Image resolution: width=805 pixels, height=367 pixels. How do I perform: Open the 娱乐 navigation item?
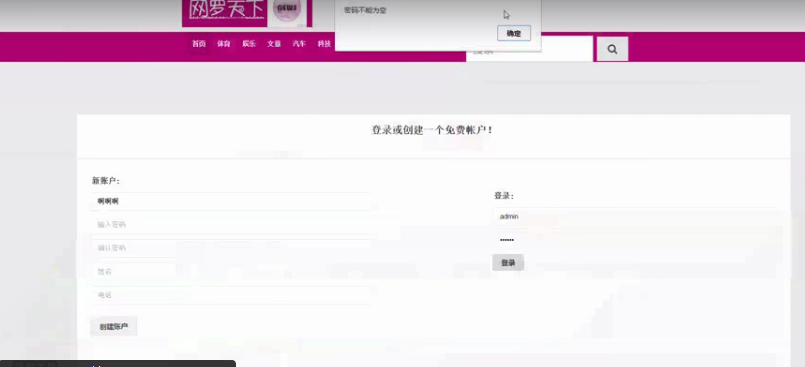(x=249, y=44)
